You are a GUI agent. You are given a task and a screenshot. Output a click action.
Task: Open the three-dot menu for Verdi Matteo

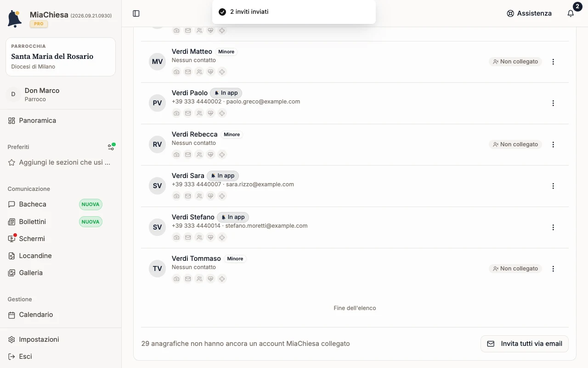553,62
